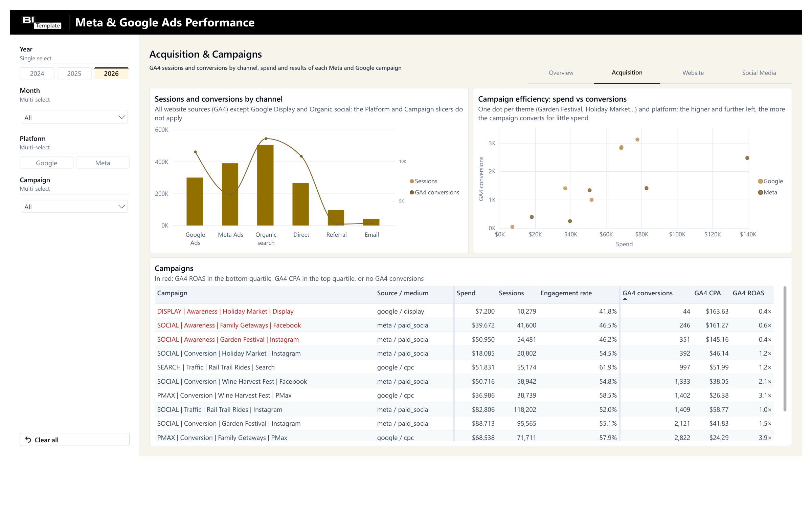Click the Meta legend marker in scatter chart

point(760,192)
